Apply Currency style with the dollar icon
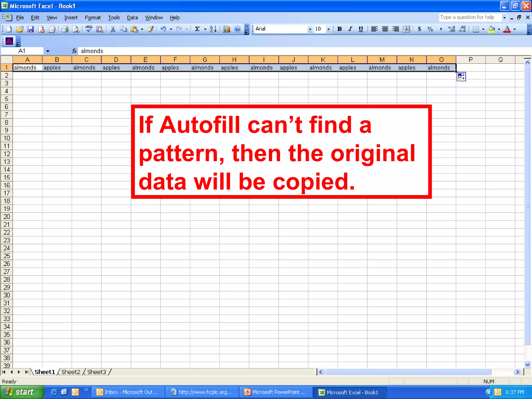This screenshot has width=532, height=399. click(419, 29)
